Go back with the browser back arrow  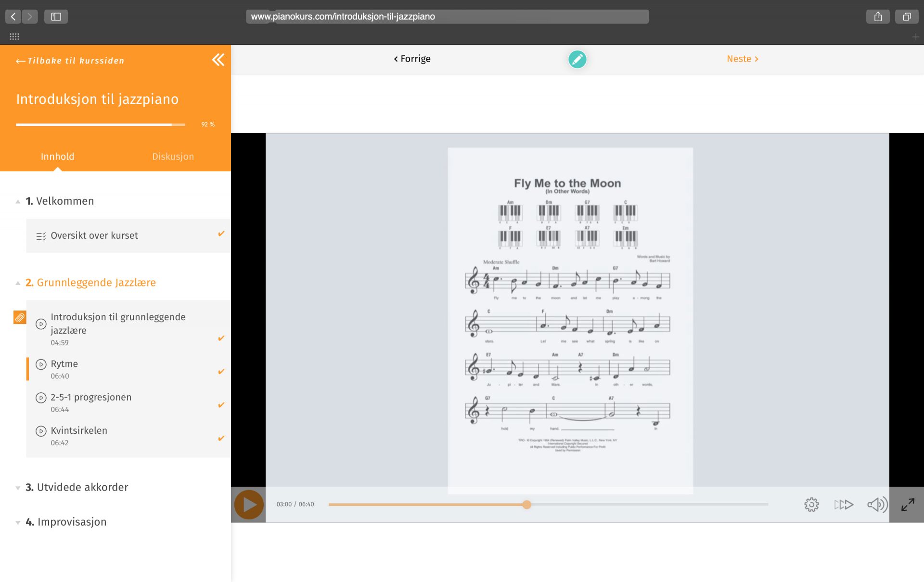coord(13,17)
